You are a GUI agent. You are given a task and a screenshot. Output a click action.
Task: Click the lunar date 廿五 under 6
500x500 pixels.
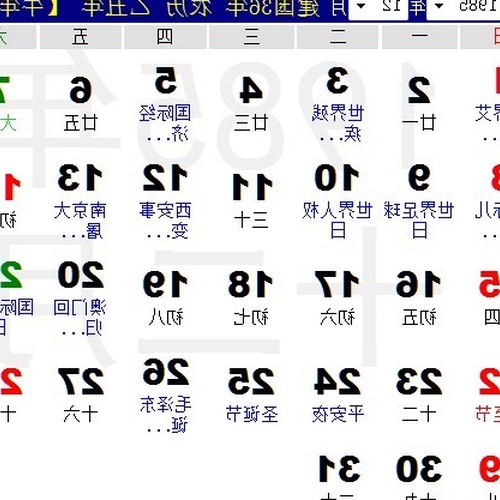(80, 123)
